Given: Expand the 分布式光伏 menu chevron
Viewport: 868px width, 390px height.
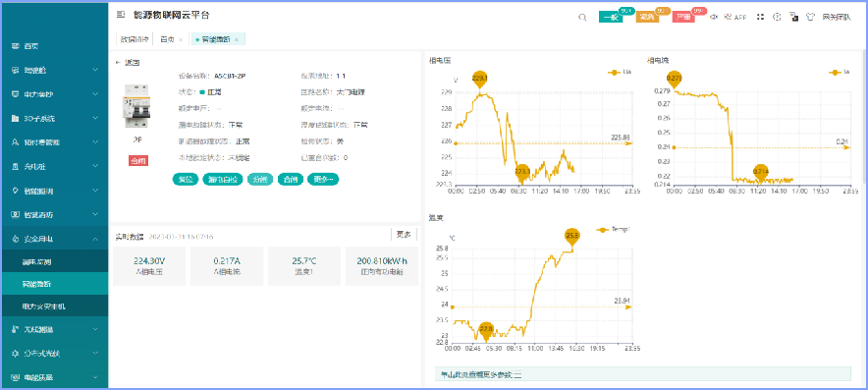Looking at the screenshot, I should click(x=95, y=353).
